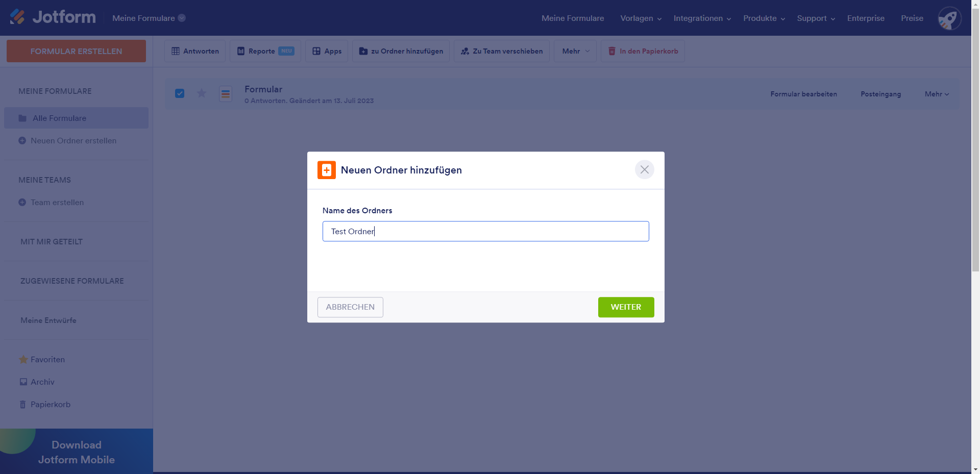Click In den Papierkorb
This screenshot has height=474, width=980.
click(643, 51)
